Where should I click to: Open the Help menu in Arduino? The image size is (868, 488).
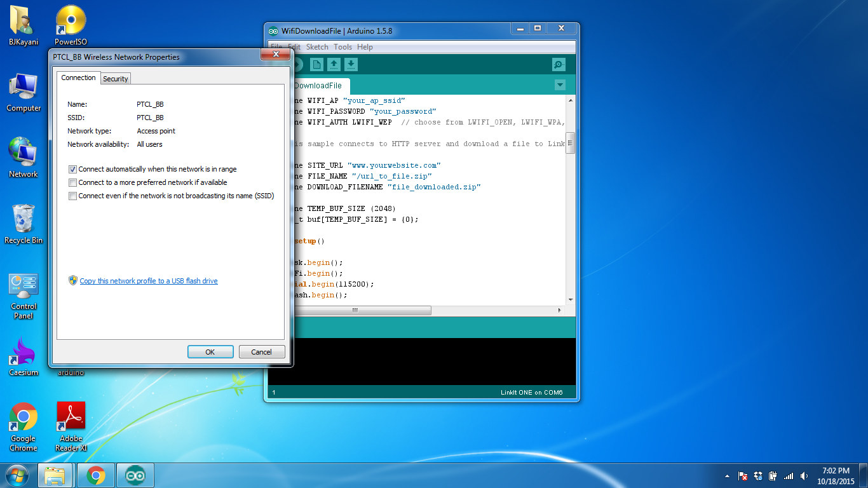click(365, 47)
